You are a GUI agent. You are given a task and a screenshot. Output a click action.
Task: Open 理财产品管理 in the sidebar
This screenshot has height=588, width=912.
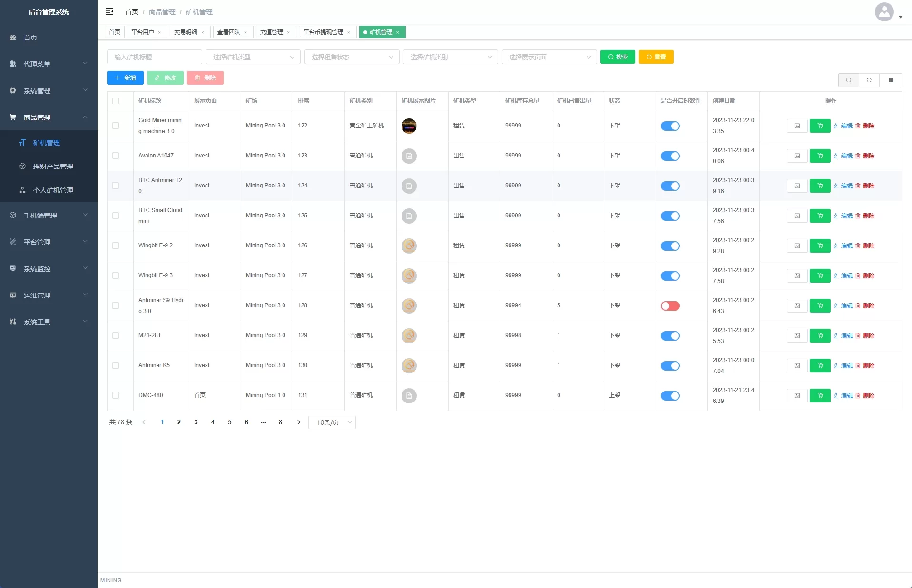53,167
